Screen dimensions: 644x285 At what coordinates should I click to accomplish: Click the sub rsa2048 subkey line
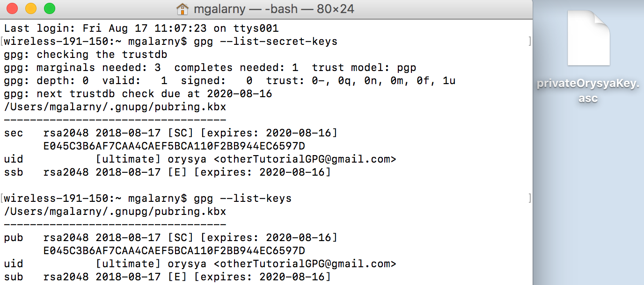[167, 277]
